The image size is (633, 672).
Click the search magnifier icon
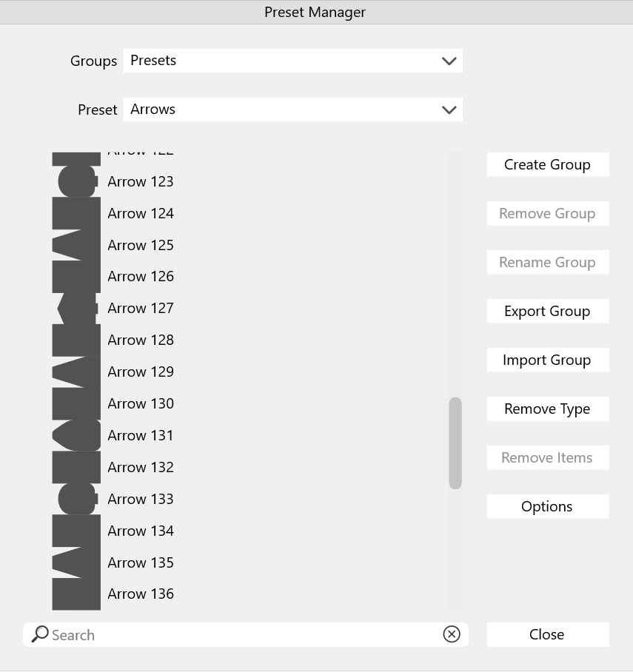coord(40,634)
